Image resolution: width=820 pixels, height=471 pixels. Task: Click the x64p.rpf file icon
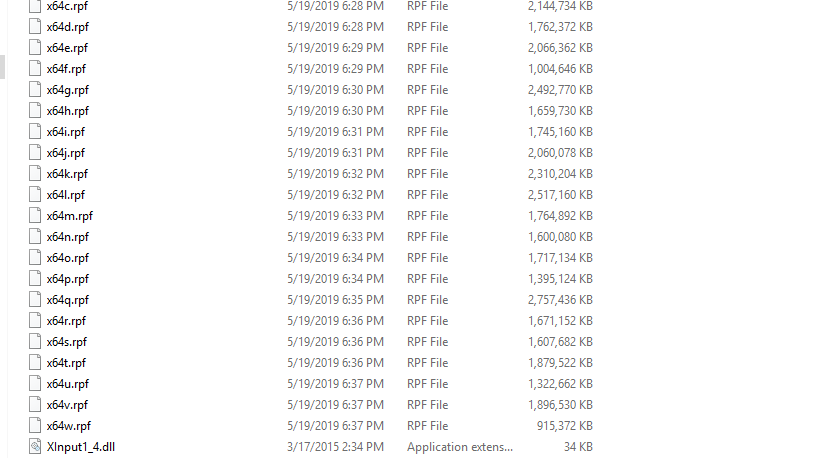point(36,279)
